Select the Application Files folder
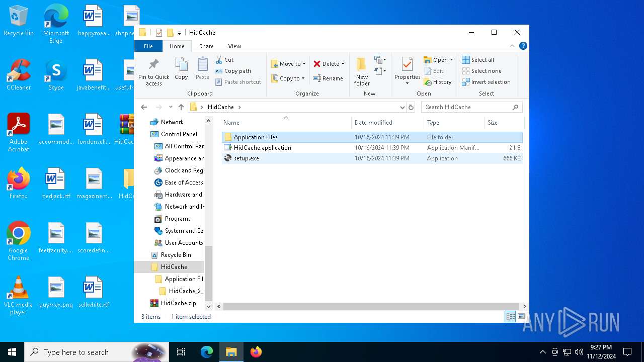Image resolution: width=644 pixels, height=362 pixels. click(x=372, y=137)
